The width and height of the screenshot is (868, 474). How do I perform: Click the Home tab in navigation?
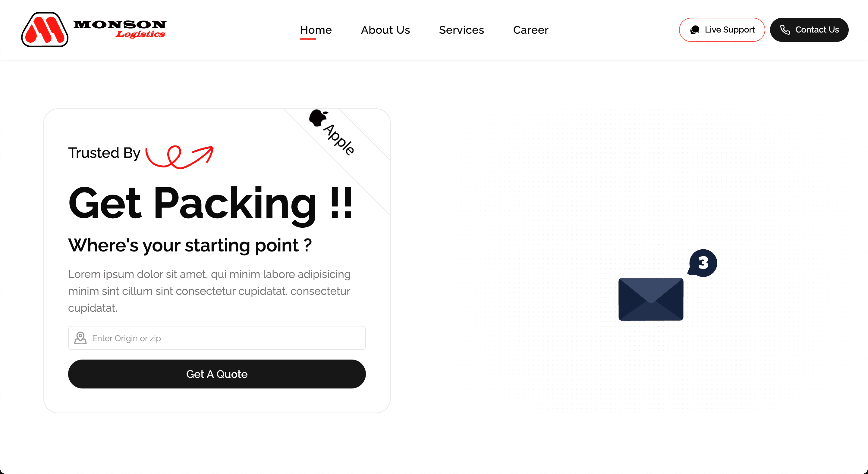(316, 30)
